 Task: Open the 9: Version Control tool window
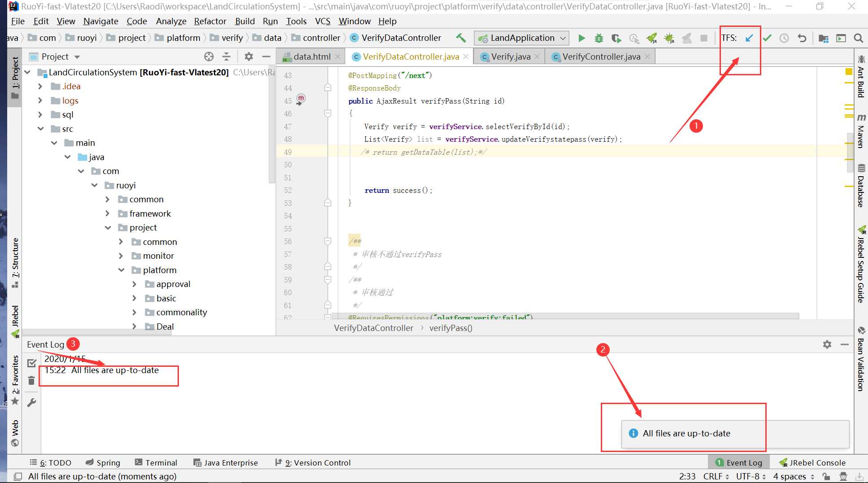[x=313, y=462]
